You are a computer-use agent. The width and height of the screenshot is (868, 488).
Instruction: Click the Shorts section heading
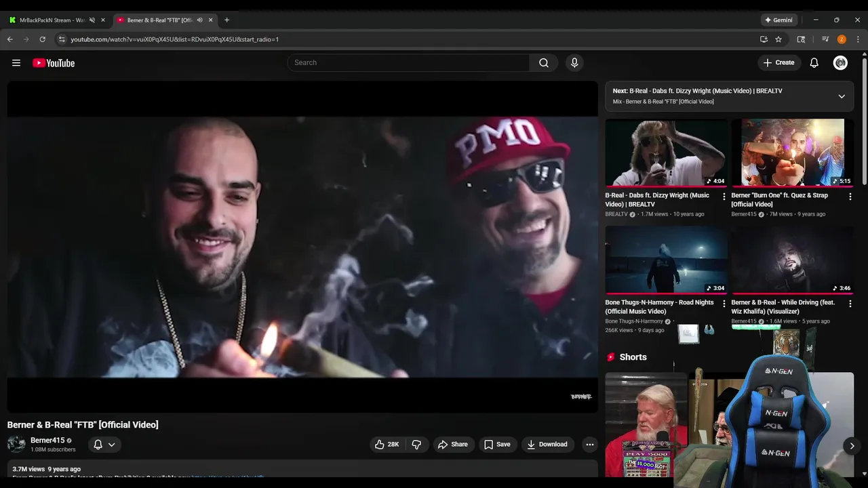click(633, 357)
